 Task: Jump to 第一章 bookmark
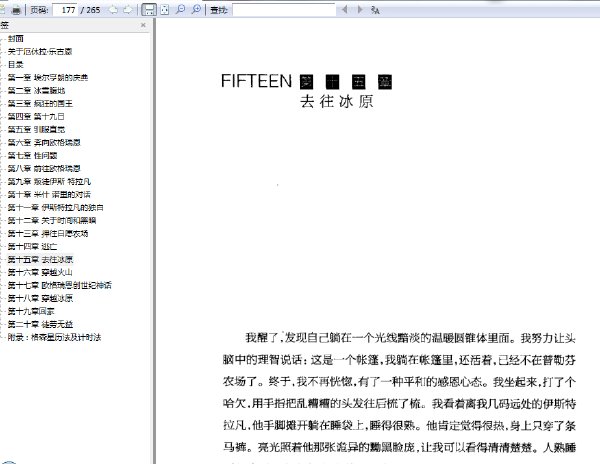pyautogui.click(x=48, y=78)
